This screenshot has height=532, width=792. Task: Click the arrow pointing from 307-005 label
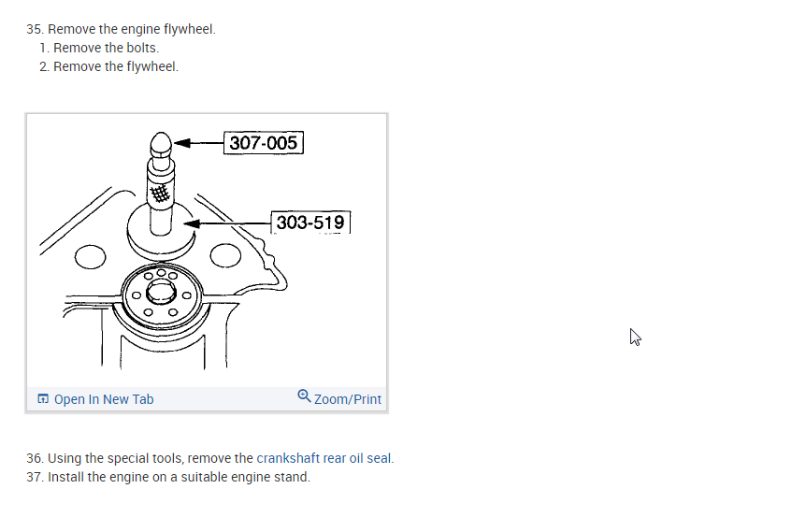(x=198, y=143)
